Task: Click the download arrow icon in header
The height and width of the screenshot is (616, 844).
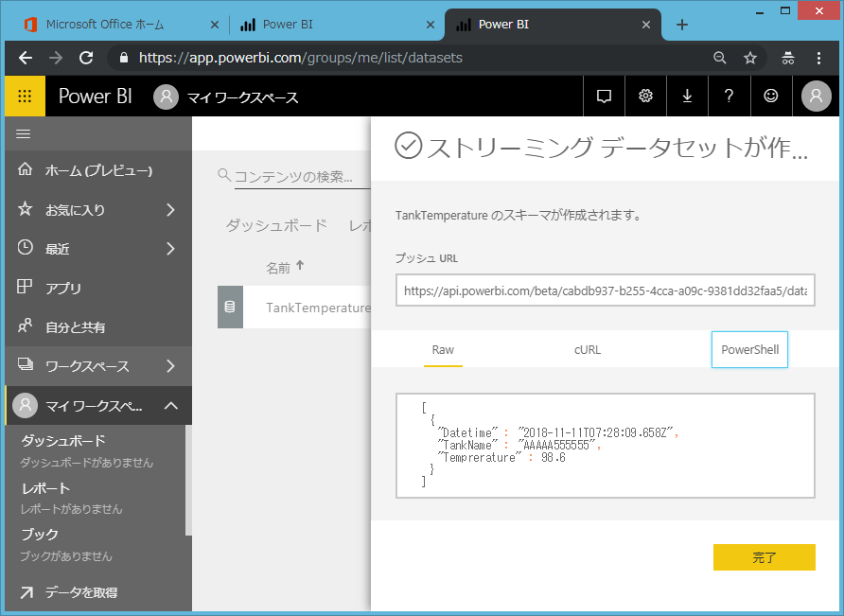Action: pyautogui.click(x=687, y=96)
